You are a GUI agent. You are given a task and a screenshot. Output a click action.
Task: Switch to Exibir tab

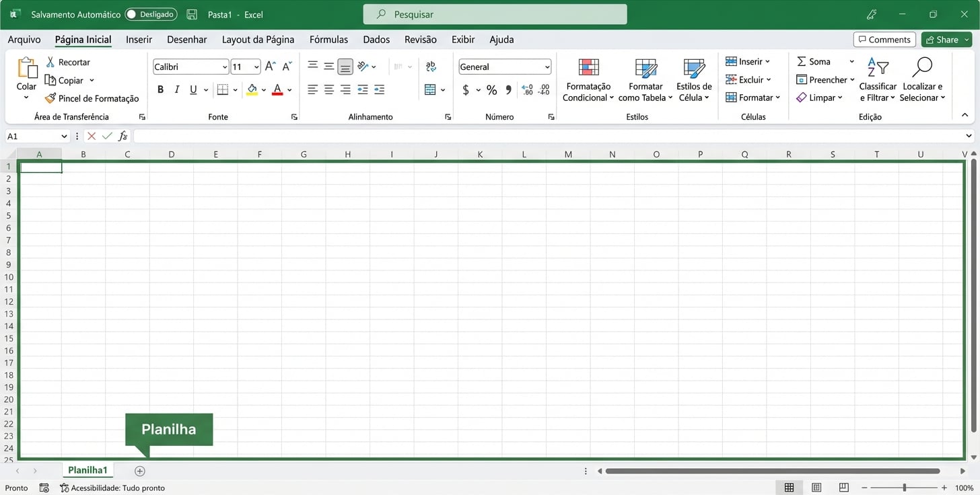(463, 40)
